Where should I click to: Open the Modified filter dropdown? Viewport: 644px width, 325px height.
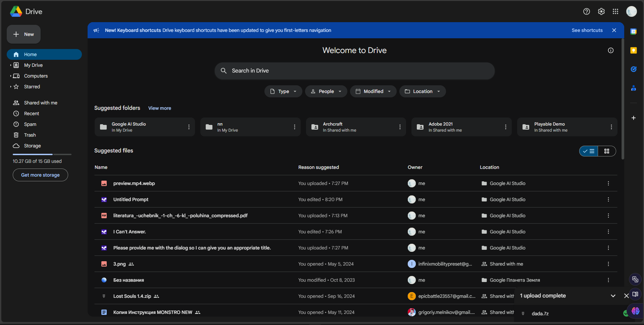click(x=373, y=91)
